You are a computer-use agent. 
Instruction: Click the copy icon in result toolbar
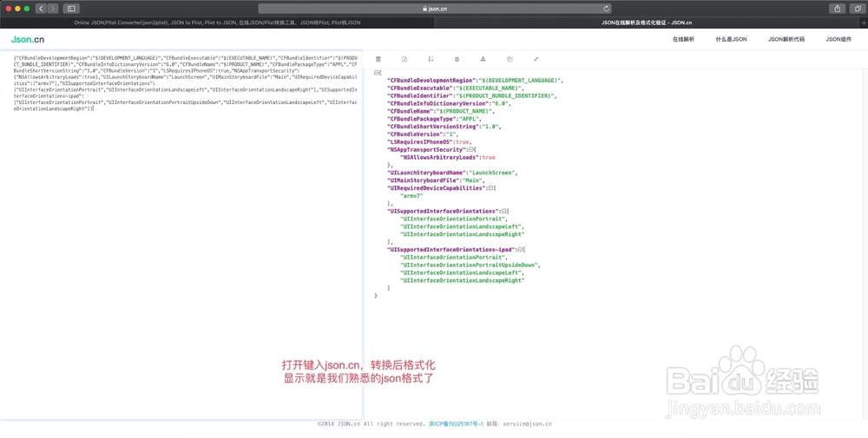510,59
